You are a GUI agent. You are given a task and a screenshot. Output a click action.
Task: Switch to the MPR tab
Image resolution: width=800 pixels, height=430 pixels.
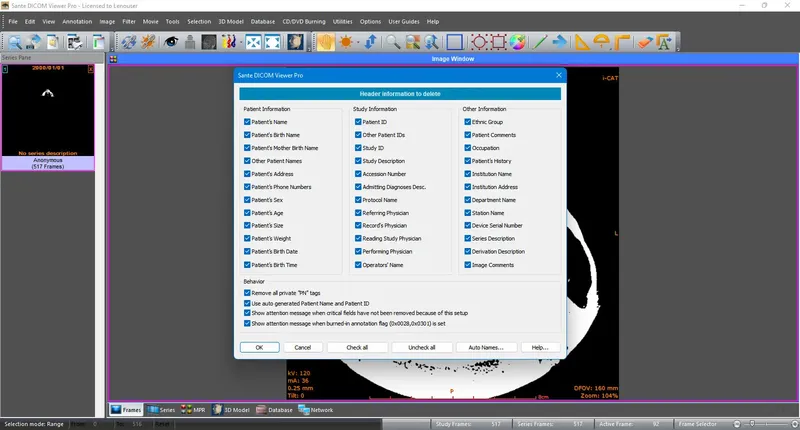[193, 410]
